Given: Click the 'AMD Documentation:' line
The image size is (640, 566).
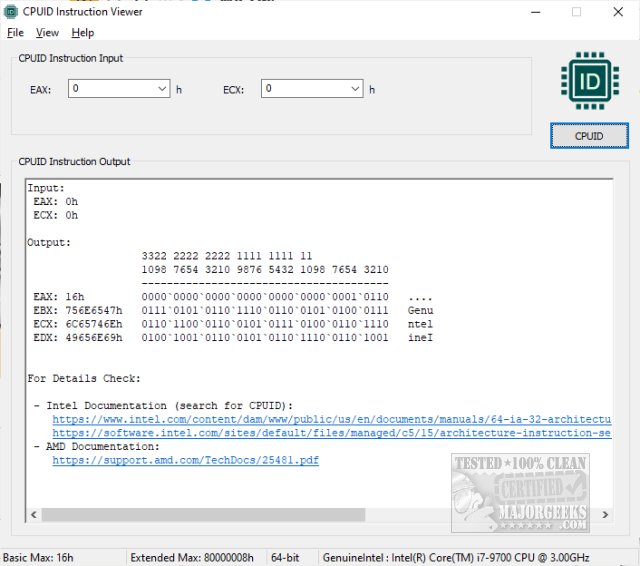Looking at the screenshot, I should click(102, 446).
